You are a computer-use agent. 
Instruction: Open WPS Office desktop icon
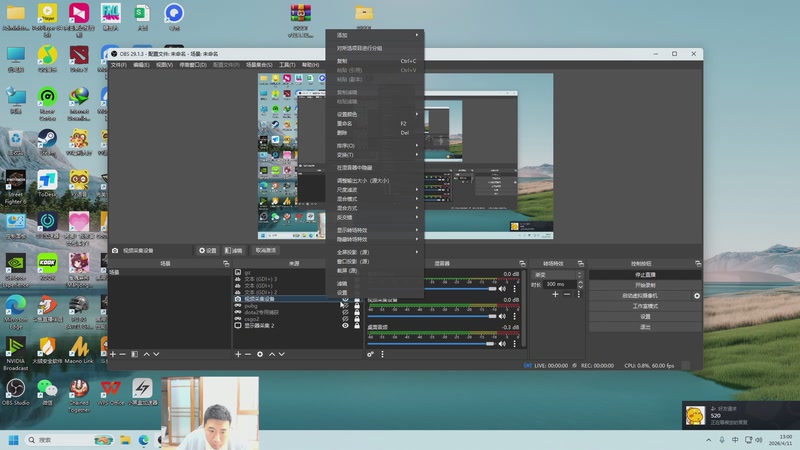click(110, 392)
